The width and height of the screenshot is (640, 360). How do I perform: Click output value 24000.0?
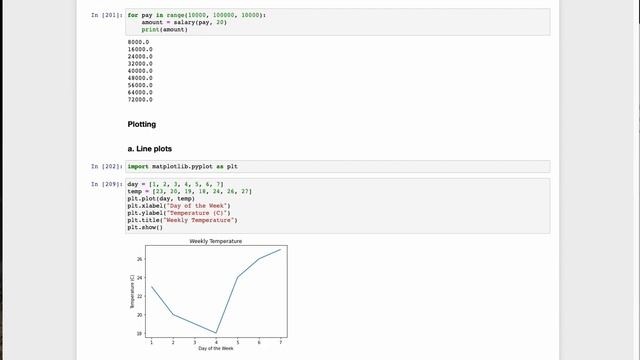[x=140, y=56]
